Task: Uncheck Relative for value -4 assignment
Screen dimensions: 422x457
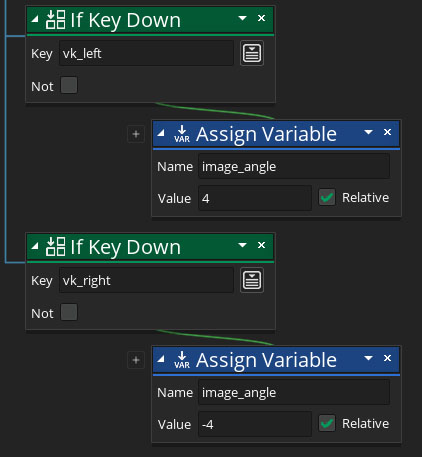Action: [x=327, y=423]
